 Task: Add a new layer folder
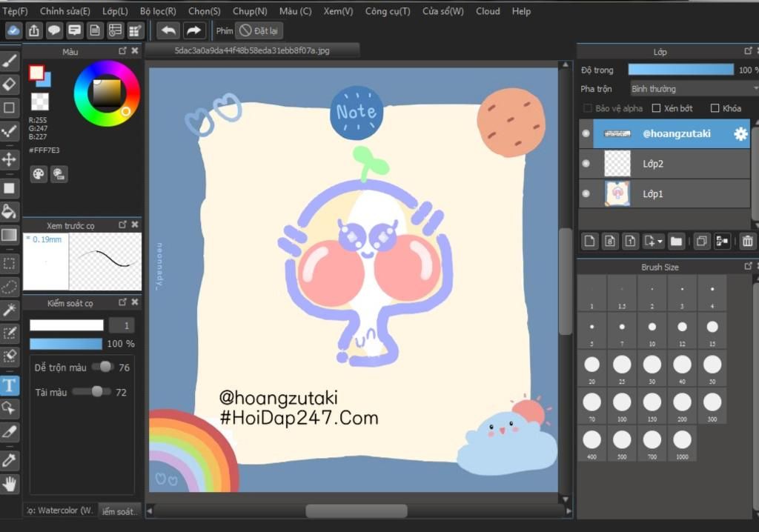pos(676,241)
